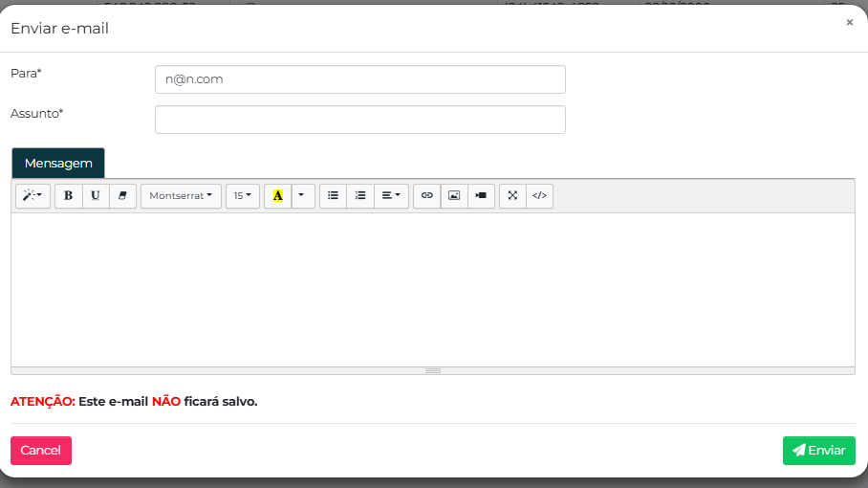Open the text color picker arrow
Viewport: 868px width, 488px height.
302,195
